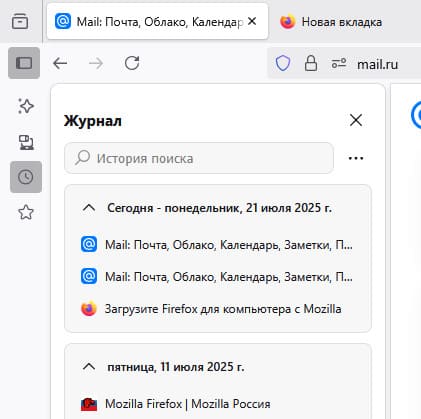Open the AI chatbot sparkle sidebar icon

pos(26,106)
